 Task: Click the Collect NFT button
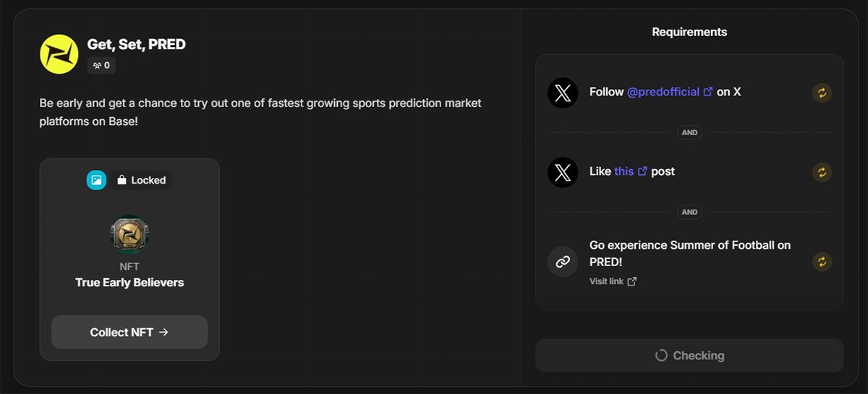(x=129, y=333)
